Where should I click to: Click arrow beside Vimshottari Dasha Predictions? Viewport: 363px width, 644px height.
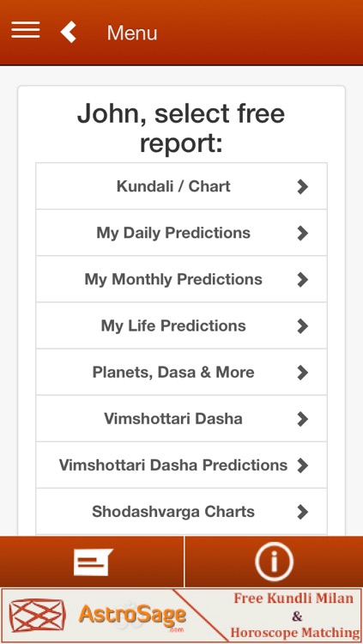coord(303,465)
